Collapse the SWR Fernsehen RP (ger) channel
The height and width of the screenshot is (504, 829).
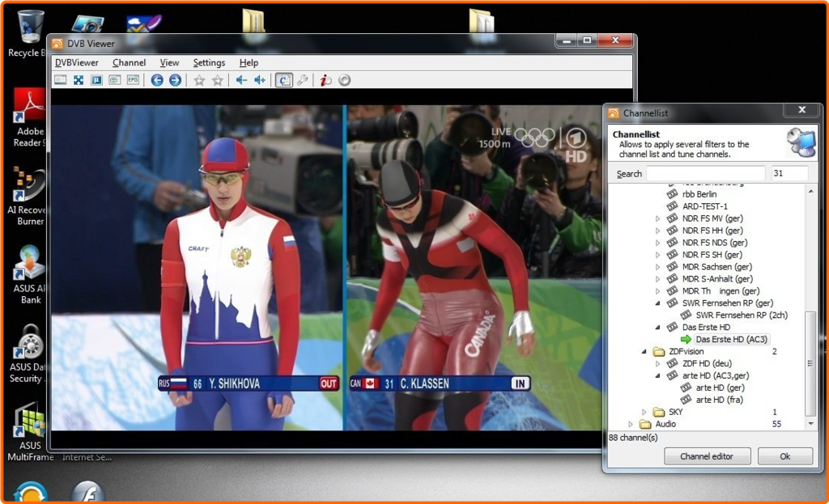(657, 303)
